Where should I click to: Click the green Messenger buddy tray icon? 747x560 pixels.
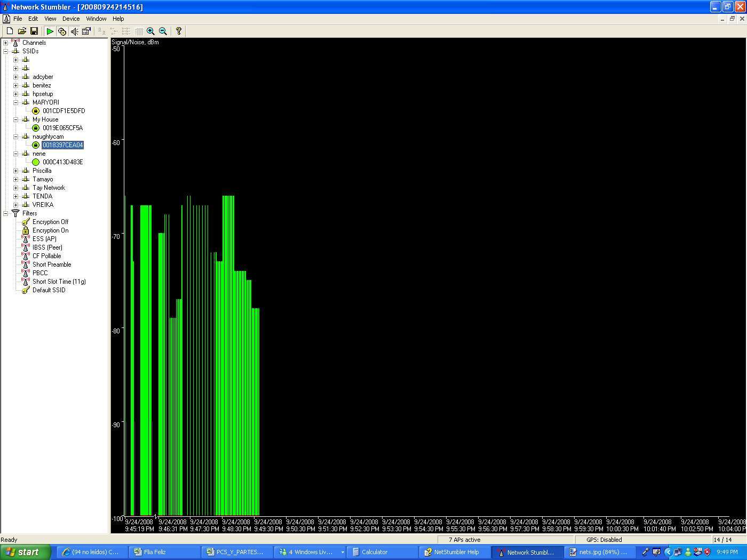[x=688, y=552]
